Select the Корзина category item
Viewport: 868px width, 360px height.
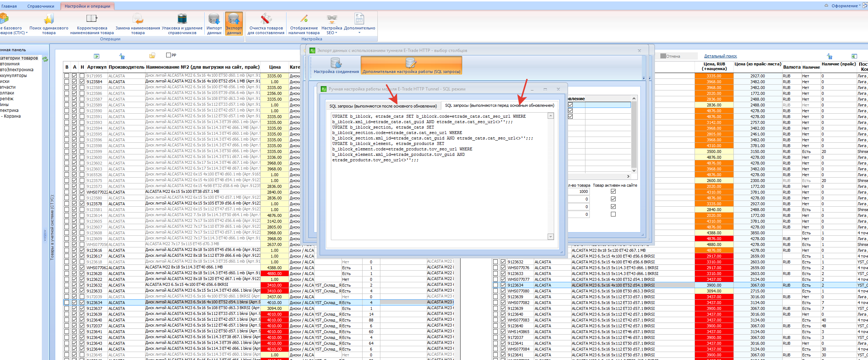click(12, 116)
